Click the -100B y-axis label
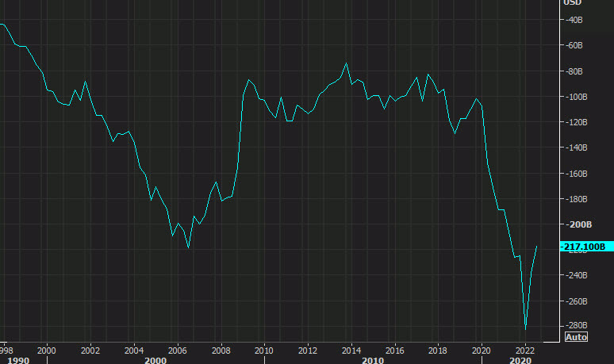The height and width of the screenshot is (364, 614). (x=576, y=97)
